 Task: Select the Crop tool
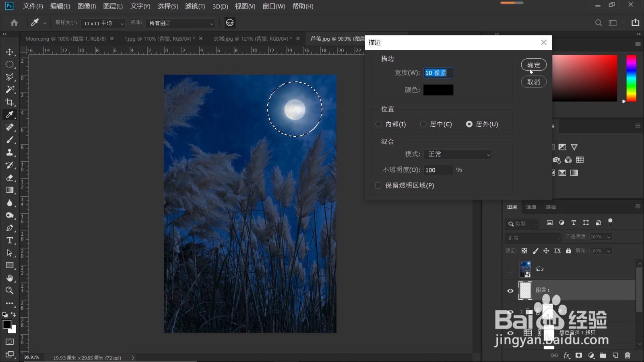click(10, 102)
